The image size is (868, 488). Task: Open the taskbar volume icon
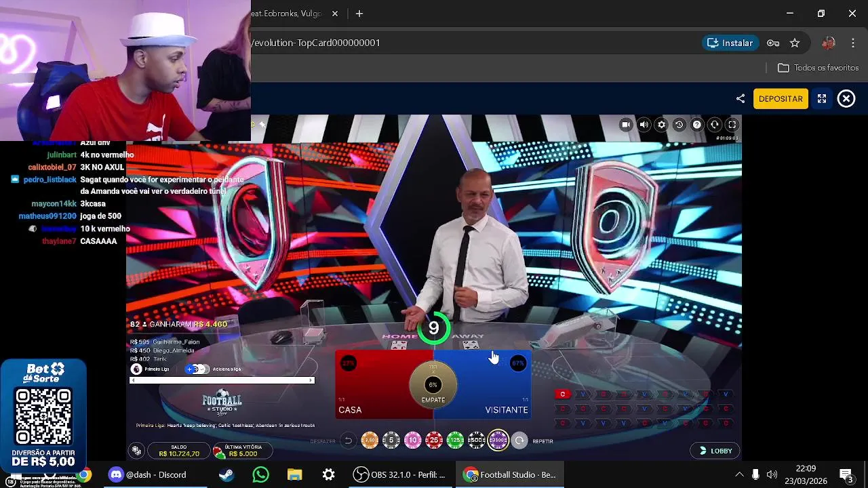pos(772,474)
